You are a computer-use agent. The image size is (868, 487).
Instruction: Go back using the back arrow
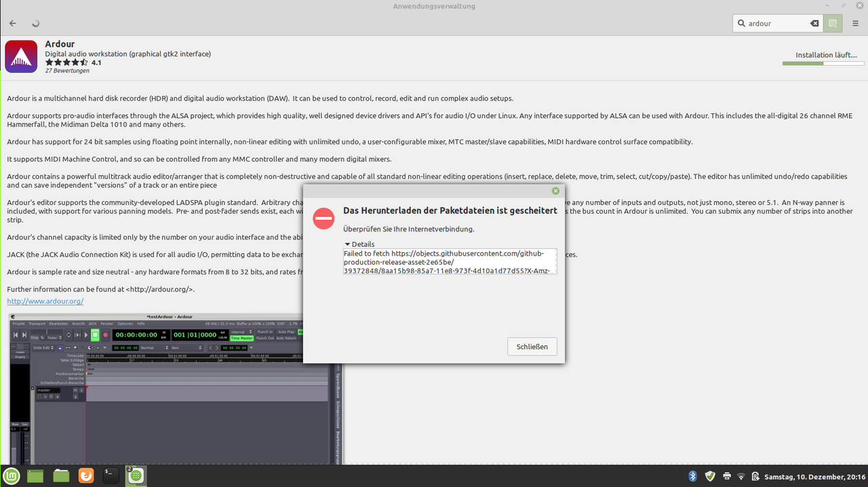[x=13, y=23]
